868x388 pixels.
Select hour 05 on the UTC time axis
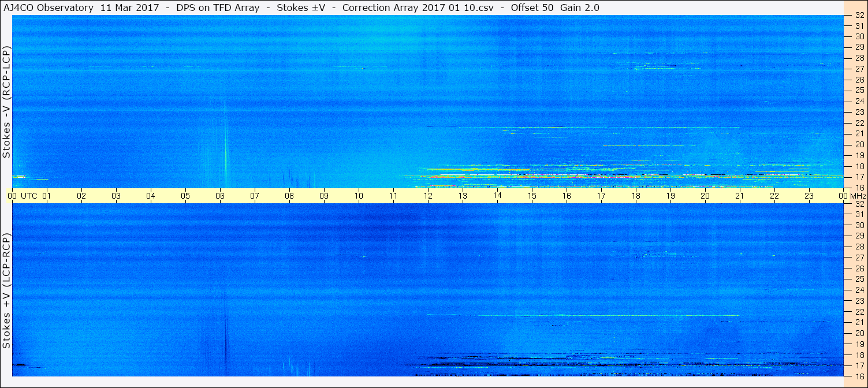click(185, 196)
